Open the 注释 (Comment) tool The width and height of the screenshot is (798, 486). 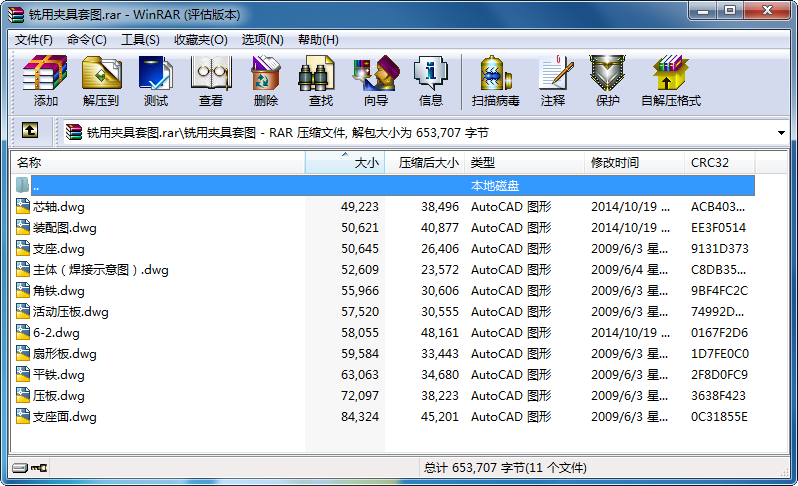(x=552, y=80)
